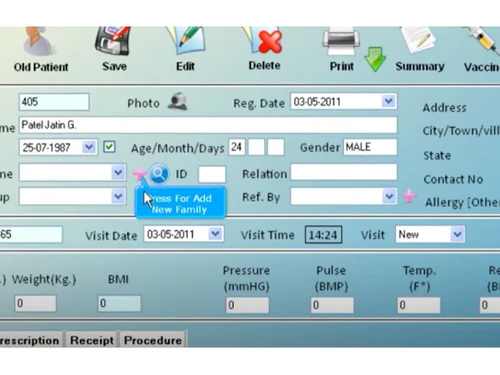Switch to the Receipt tab

click(92, 340)
